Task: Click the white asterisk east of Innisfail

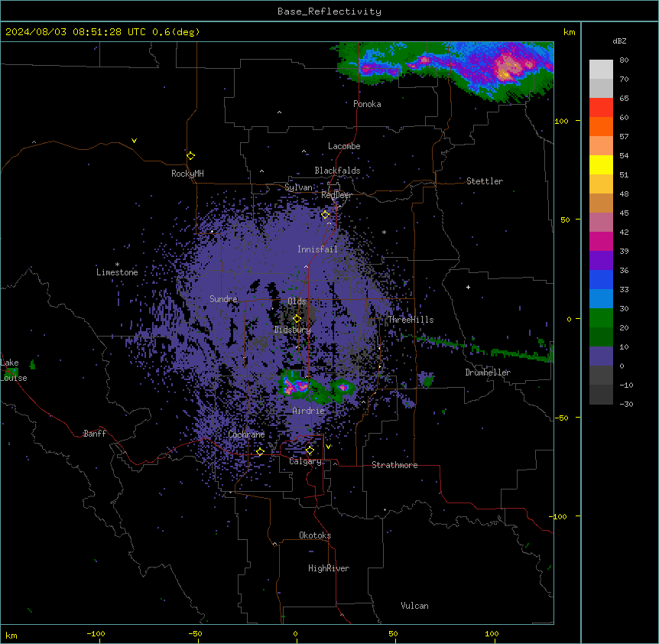Action: 384,232
